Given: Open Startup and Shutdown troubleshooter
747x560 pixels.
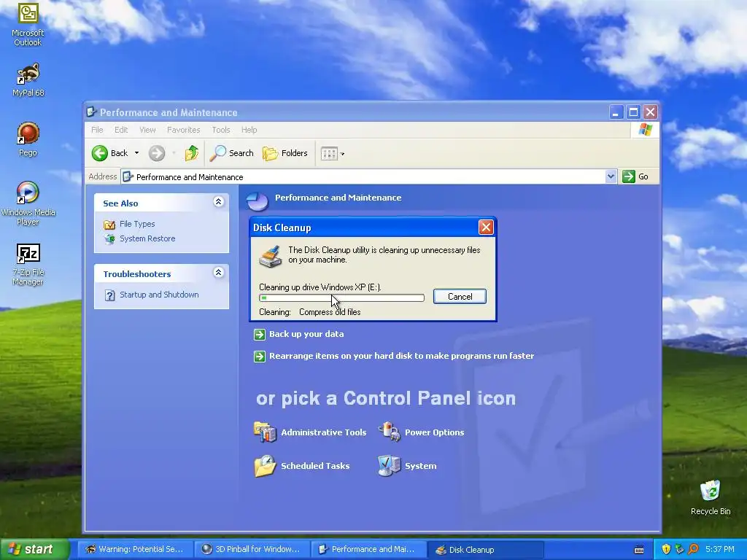Looking at the screenshot, I should coord(159,295).
